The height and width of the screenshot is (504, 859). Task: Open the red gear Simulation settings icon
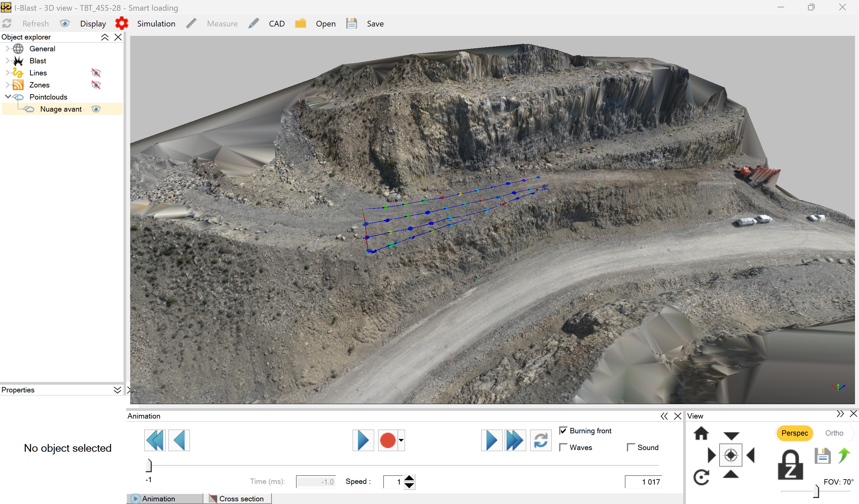[122, 23]
